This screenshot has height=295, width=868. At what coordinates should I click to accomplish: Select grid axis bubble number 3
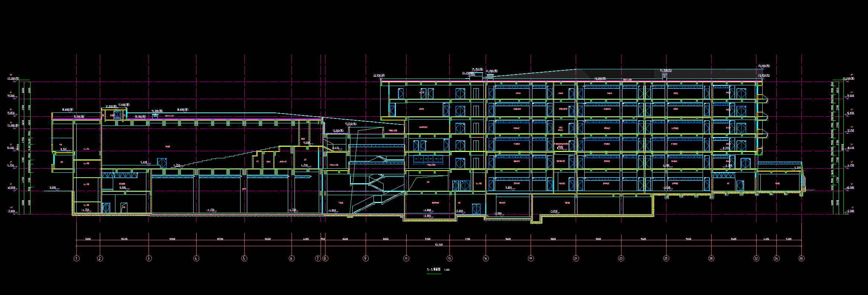(x=149, y=258)
